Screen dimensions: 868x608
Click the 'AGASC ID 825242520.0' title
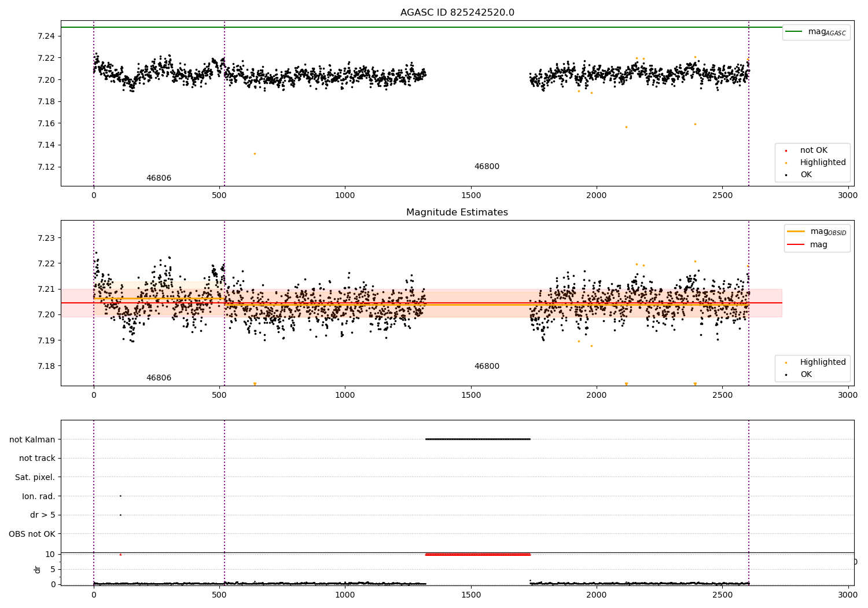[x=457, y=13]
